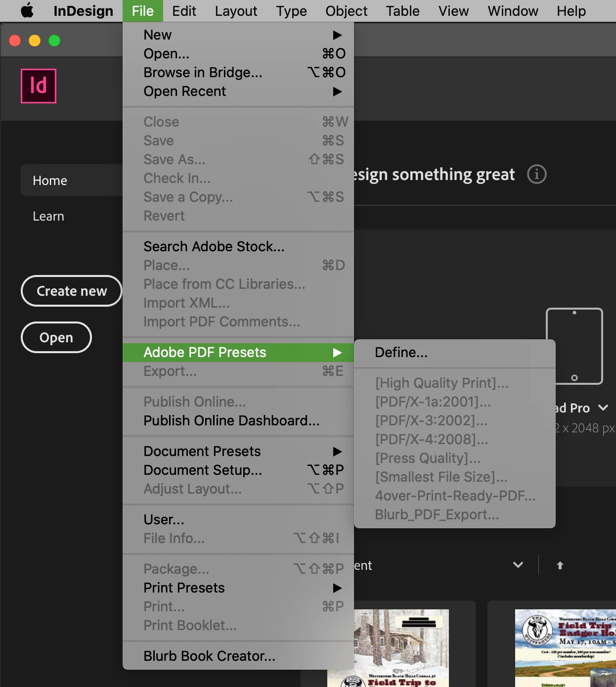Open the snowy cabin Field Trip thumbnail
Screen dimensions: 616x687
401,648
